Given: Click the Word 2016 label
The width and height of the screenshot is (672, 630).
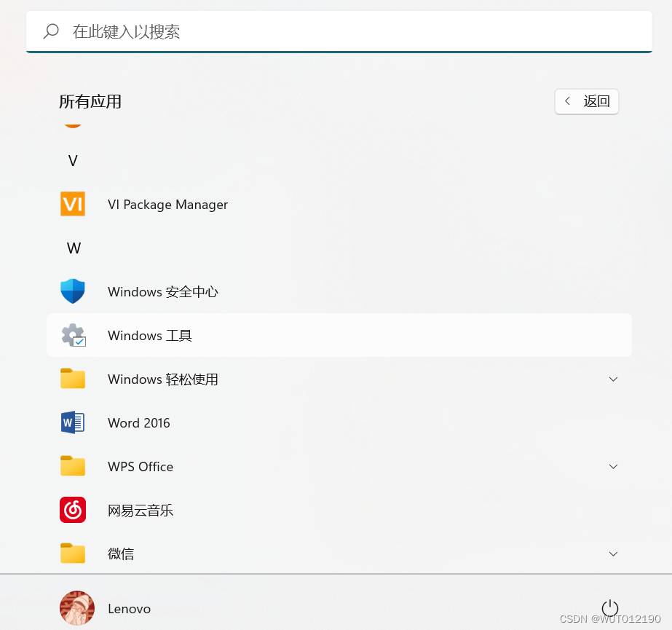Looking at the screenshot, I should pos(139,423).
